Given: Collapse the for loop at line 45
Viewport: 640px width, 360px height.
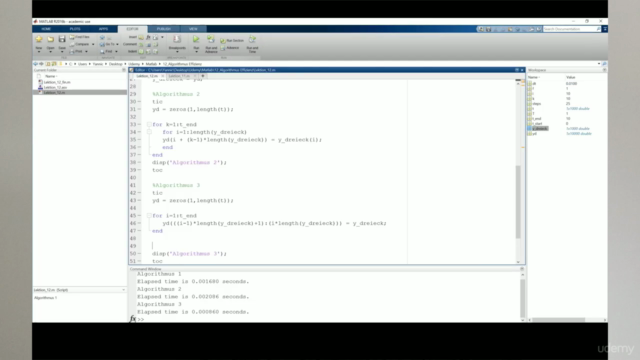Looking at the screenshot, I should coord(149,216).
